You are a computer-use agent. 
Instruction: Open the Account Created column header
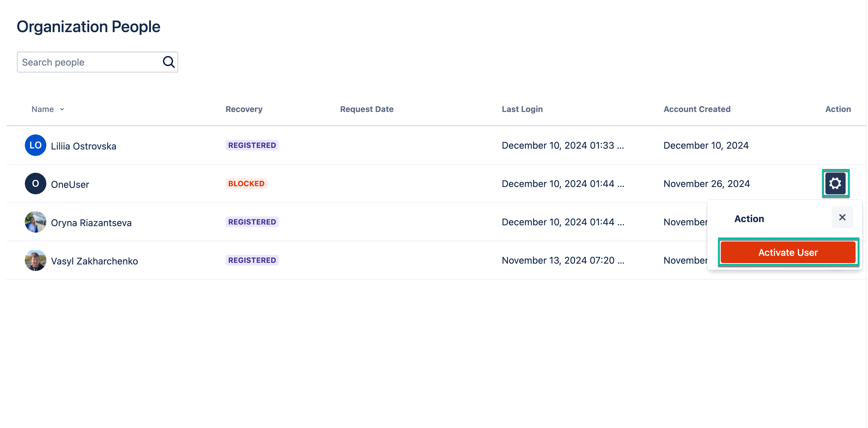pyautogui.click(x=697, y=109)
